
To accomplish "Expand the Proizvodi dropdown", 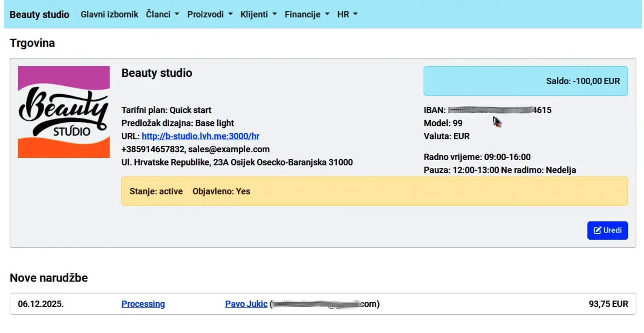I will pyautogui.click(x=210, y=14).
